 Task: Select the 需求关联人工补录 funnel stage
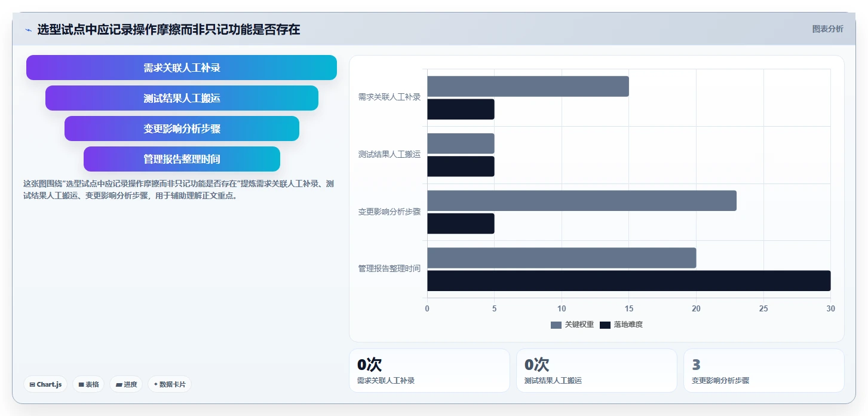point(182,68)
